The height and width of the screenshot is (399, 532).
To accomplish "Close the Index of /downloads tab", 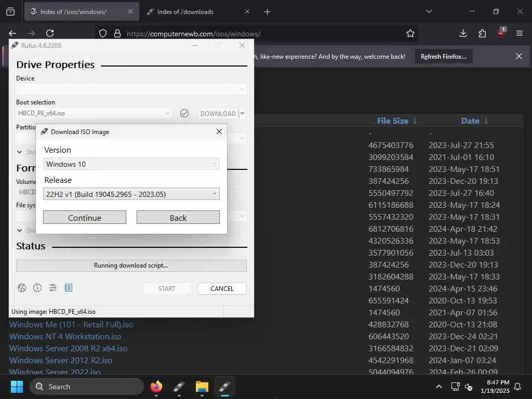I will tap(247, 12).
